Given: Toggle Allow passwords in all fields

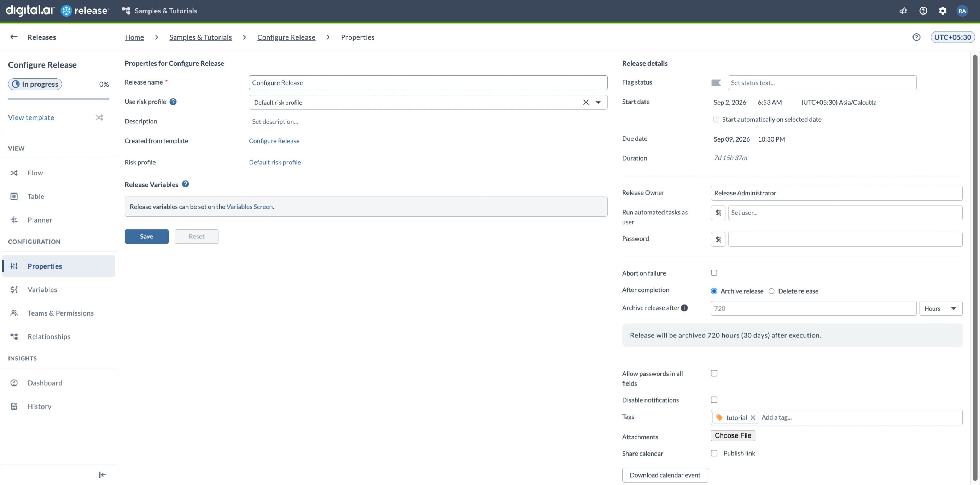Looking at the screenshot, I should click(x=714, y=373).
